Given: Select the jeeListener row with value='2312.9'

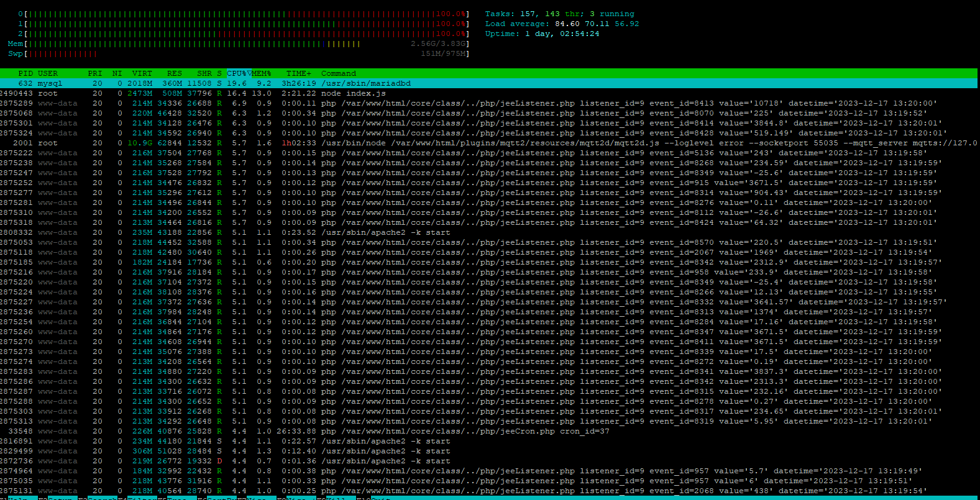Looking at the screenshot, I should click(x=488, y=262).
